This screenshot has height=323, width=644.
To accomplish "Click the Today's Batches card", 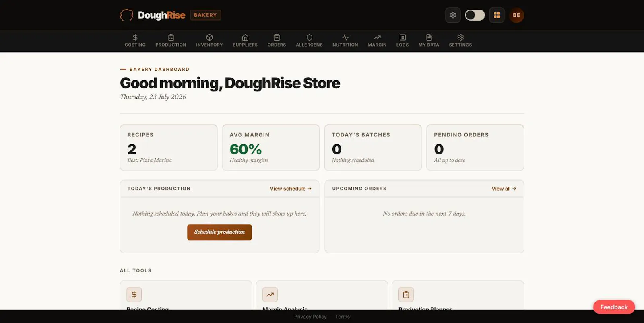I will [x=373, y=148].
